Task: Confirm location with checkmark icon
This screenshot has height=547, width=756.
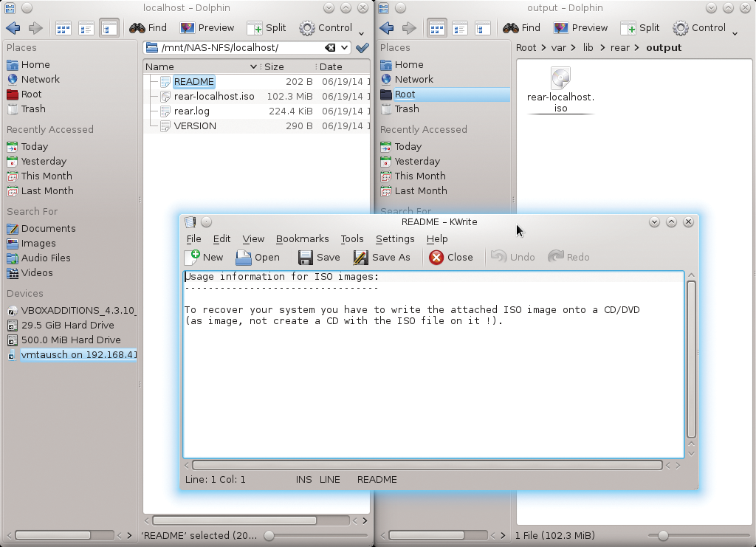Action: (x=362, y=48)
